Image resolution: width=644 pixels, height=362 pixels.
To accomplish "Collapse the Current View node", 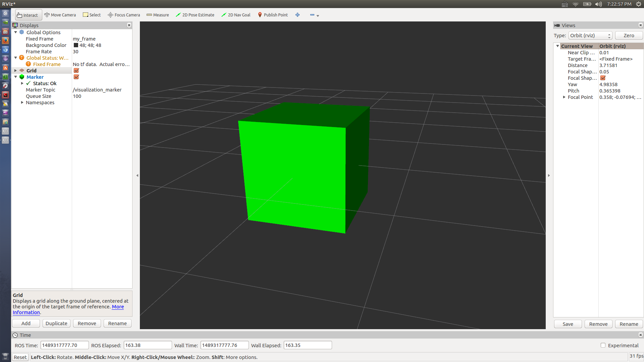I will click(557, 46).
